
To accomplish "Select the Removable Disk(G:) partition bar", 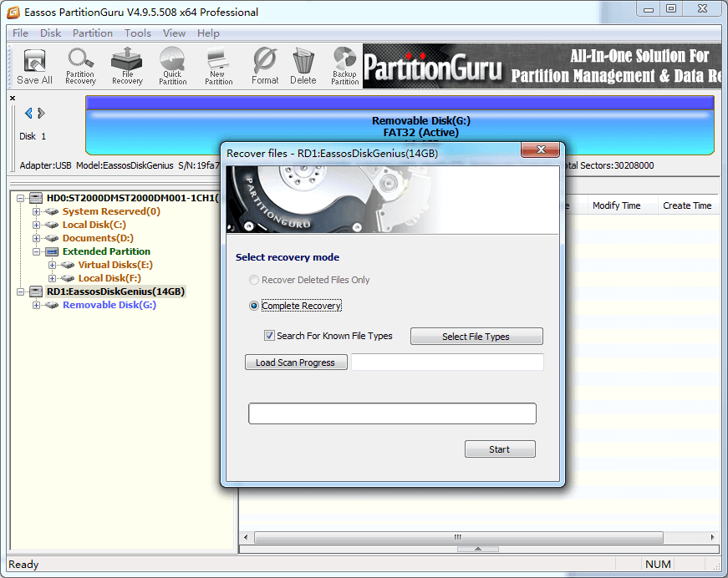I will tap(400, 125).
